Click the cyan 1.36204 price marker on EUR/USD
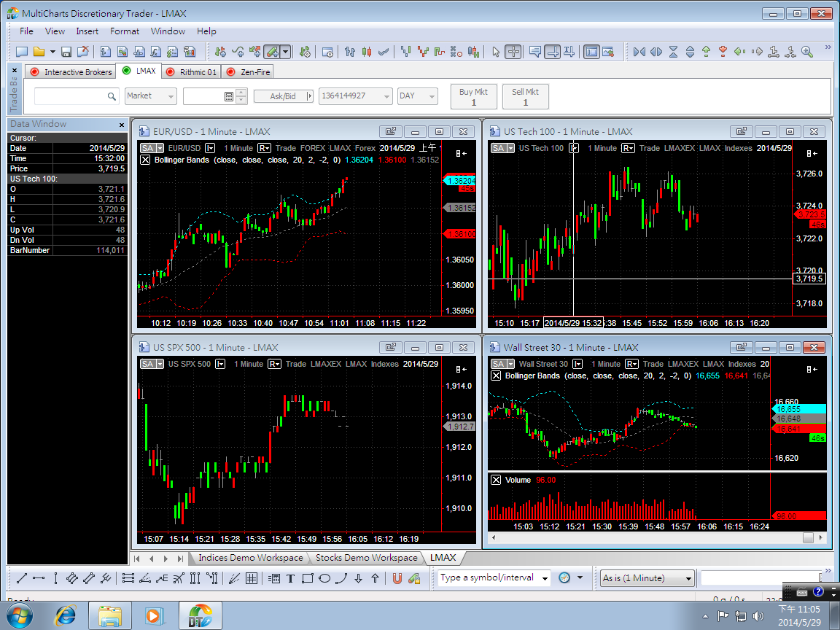 (459, 181)
